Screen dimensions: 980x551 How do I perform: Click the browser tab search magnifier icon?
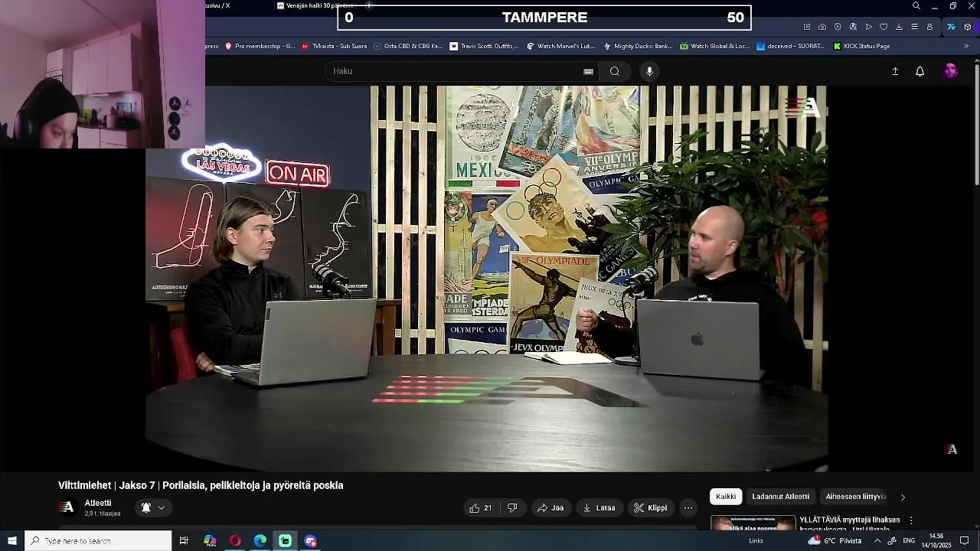tap(916, 6)
